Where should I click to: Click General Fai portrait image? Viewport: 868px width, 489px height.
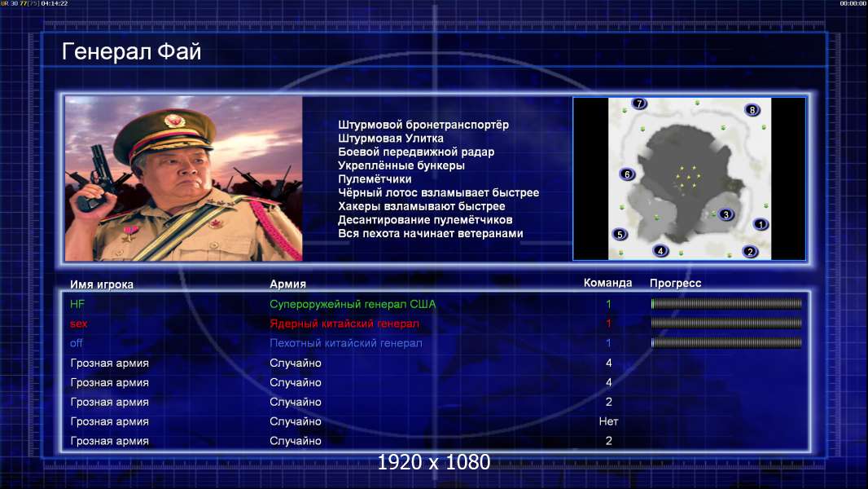184,178
